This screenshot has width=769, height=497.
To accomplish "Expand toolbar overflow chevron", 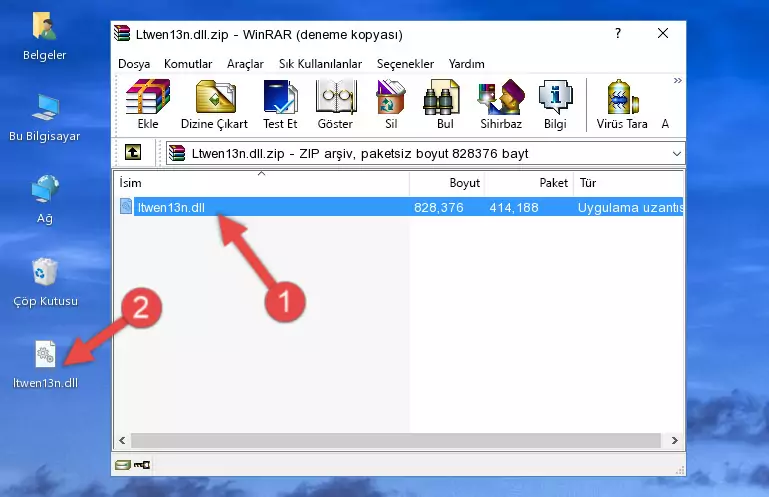I will pyautogui.click(x=677, y=80).
